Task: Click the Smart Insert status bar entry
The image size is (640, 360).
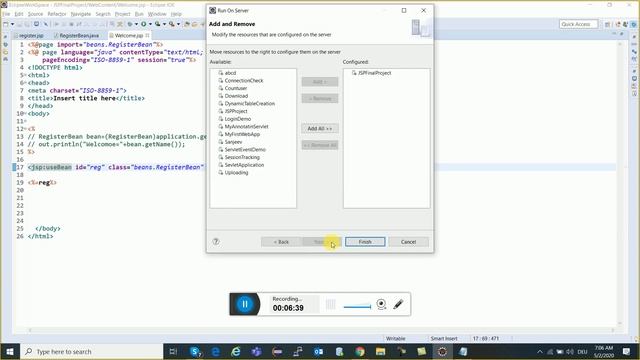Action: [444, 338]
